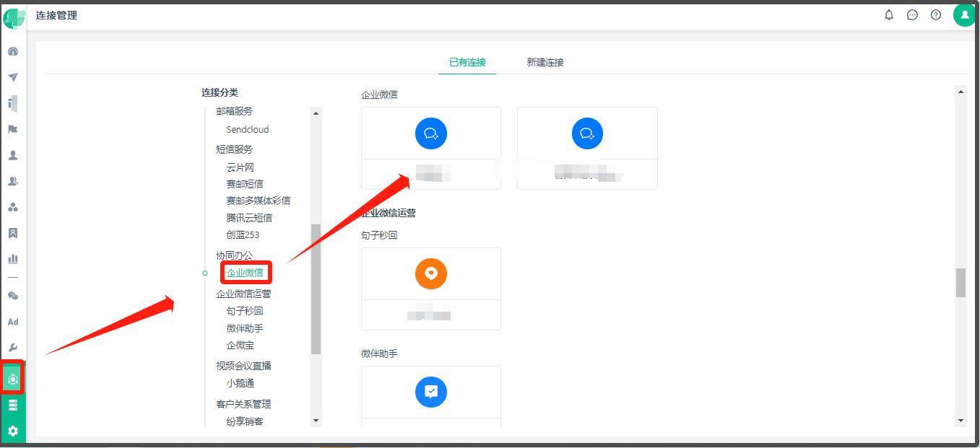980x448 pixels.
Task: Select 句子秒回 in the category tree
Action: tap(245, 311)
